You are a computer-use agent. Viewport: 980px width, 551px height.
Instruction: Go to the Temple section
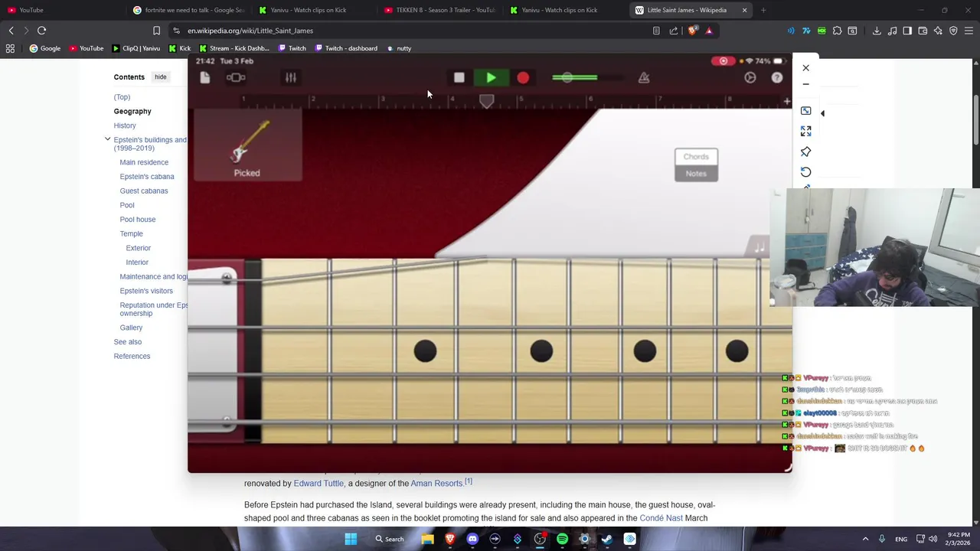click(131, 233)
